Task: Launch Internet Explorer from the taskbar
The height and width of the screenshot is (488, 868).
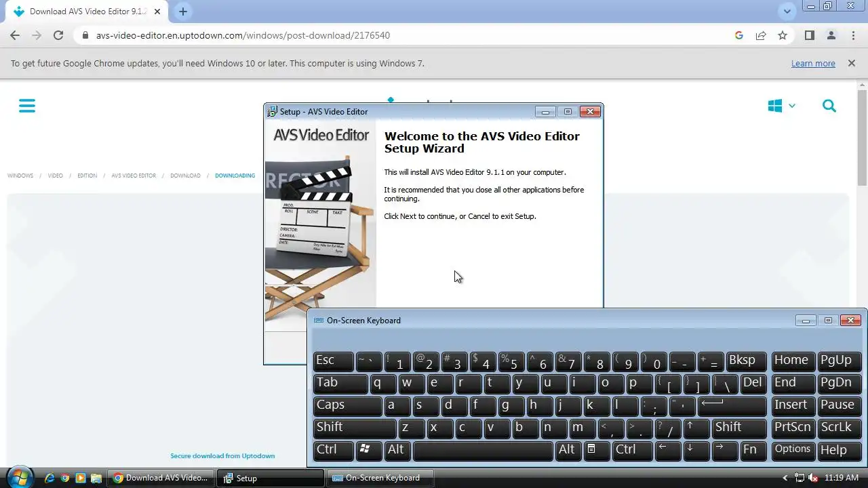Action: coord(50,478)
